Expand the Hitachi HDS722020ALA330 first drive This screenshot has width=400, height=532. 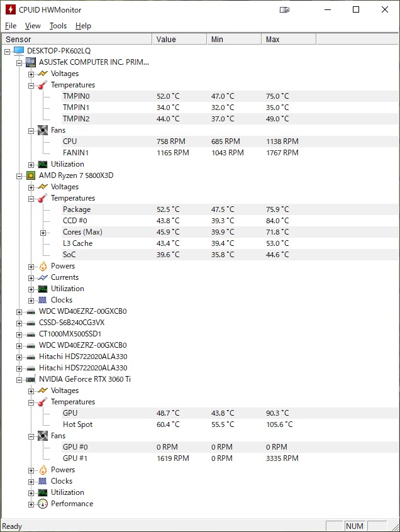tap(19, 357)
